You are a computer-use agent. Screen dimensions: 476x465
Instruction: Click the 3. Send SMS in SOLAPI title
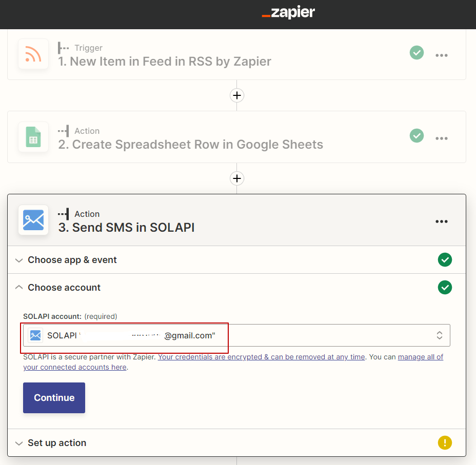pyautogui.click(x=126, y=228)
